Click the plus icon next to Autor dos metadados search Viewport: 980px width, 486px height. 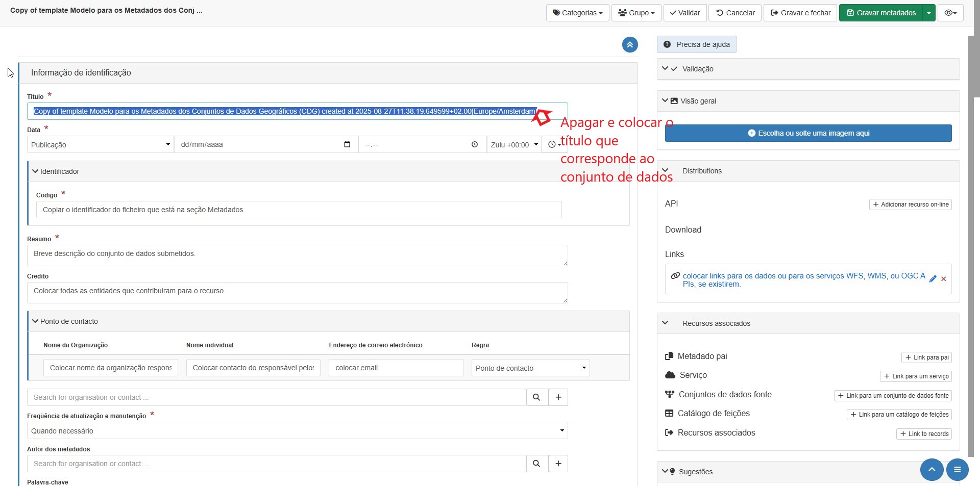pyautogui.click(x=558, y=464)
